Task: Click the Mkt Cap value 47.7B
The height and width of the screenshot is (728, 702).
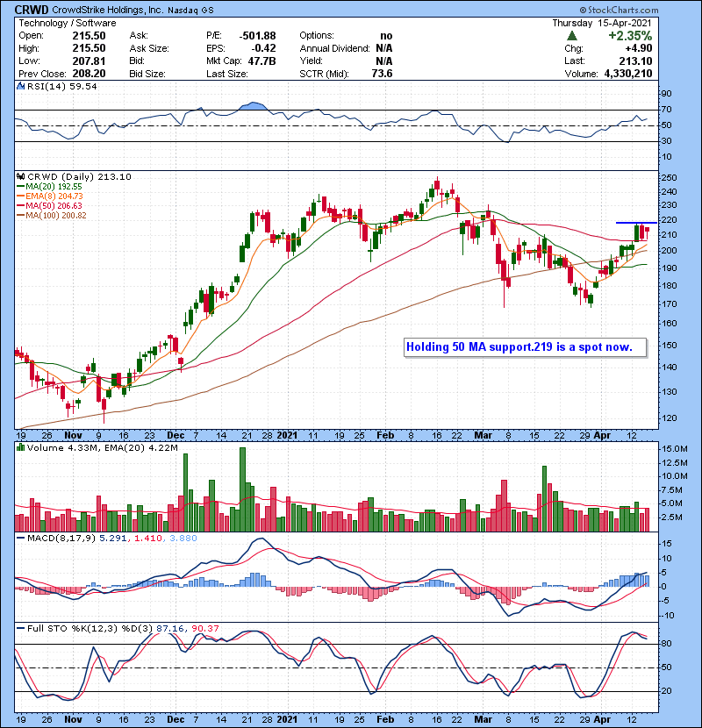Action: coord(262,61)
